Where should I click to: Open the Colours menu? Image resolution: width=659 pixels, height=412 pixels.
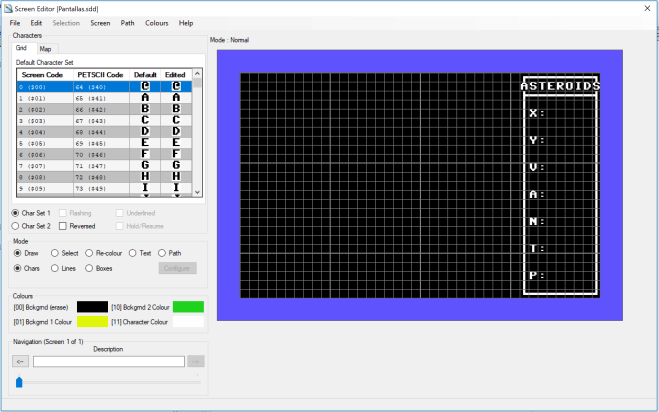coord(157,22)
